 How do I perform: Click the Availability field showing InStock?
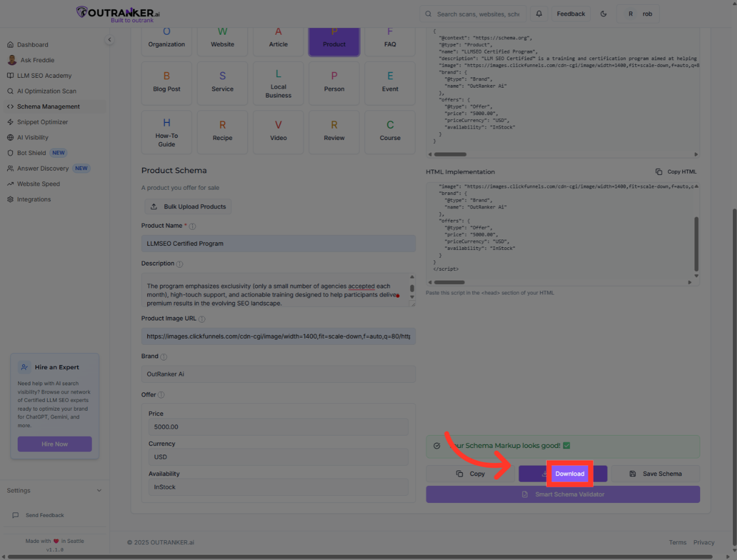pos(278,487)
